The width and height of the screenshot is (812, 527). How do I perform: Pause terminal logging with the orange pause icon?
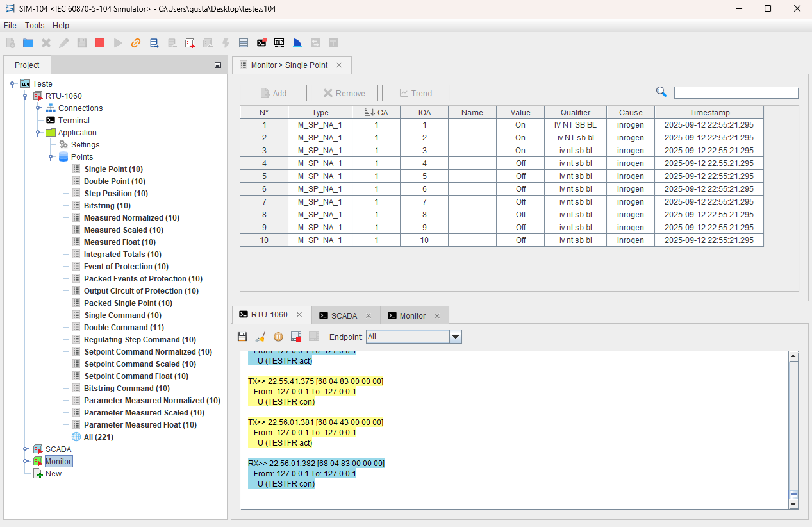[278, 337]
